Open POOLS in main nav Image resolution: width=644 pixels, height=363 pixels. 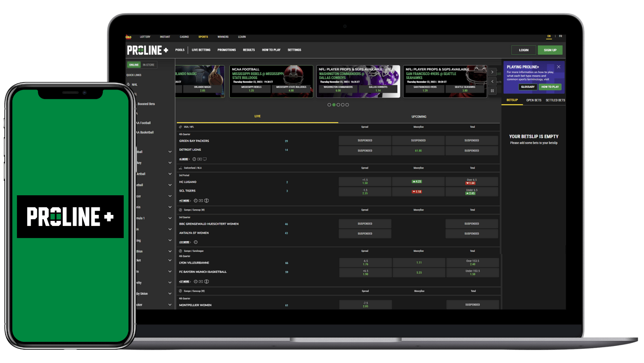[x=180, y=50]
